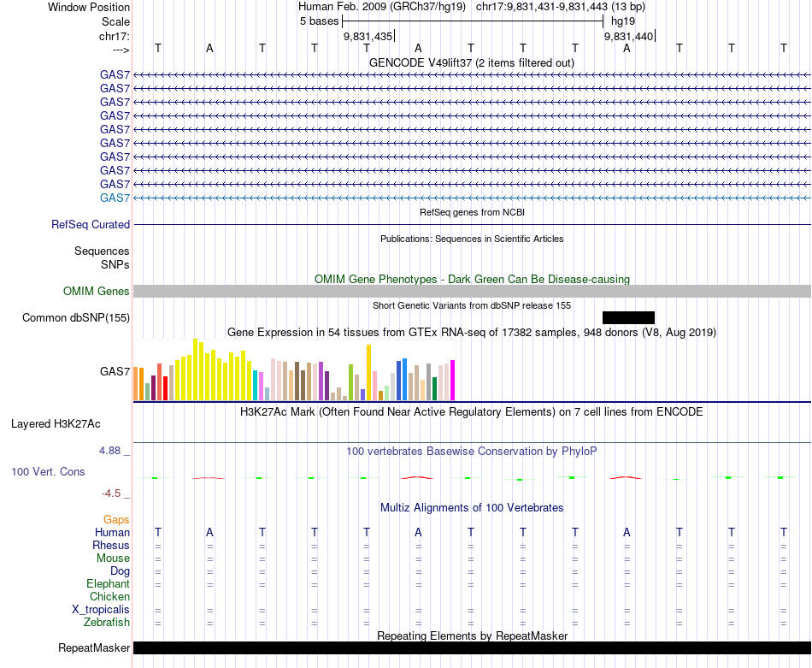Open Multiz Alignments of 100 Vertebrates title

click(472, 508)
